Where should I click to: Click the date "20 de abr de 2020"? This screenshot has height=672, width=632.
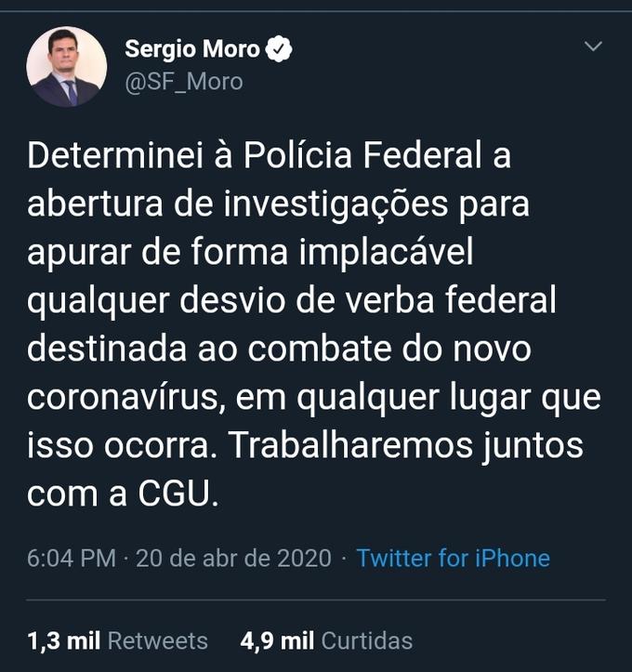click(233, 558)
